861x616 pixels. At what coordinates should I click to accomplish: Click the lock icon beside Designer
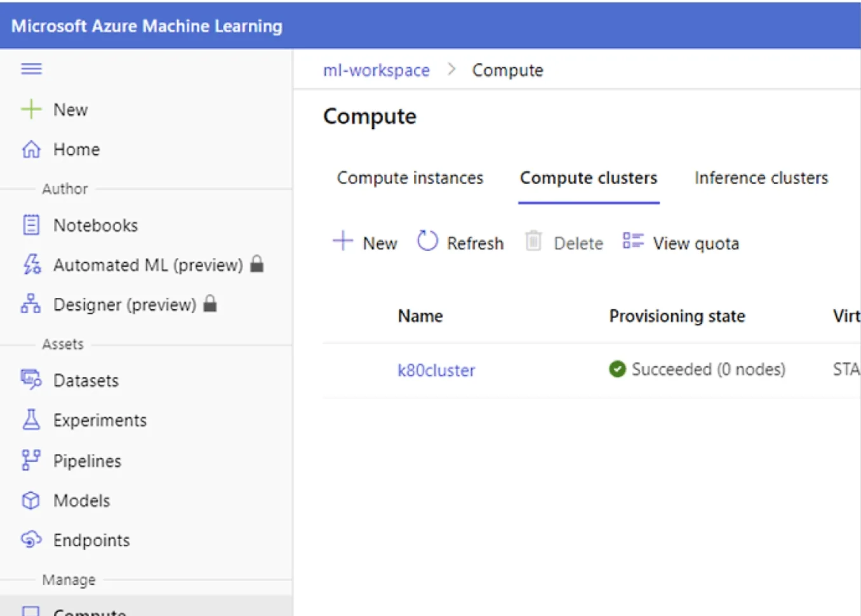tap(210, 304)
